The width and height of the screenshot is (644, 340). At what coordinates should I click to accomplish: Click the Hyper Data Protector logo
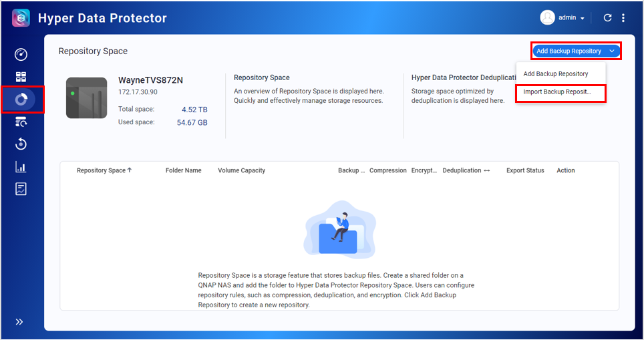click(21, 18)
